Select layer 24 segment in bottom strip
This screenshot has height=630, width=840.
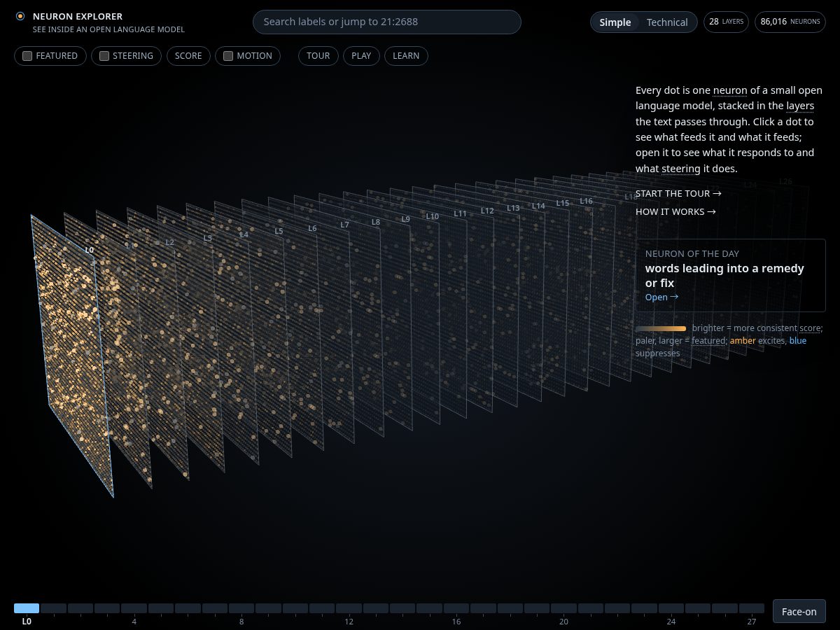click(671, 608)
